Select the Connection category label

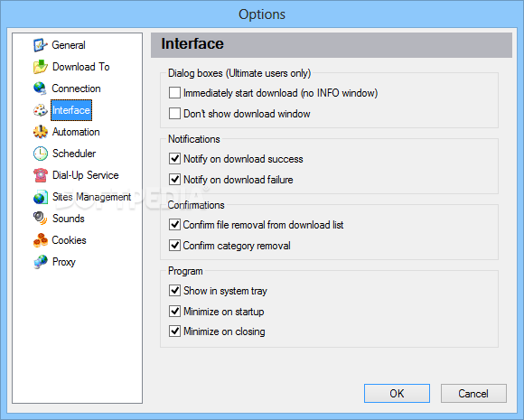pyautogui.click(x=76, y=89)
